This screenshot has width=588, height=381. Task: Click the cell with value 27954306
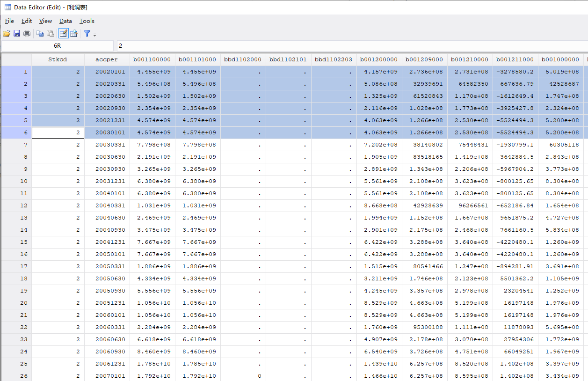point(515,339)
